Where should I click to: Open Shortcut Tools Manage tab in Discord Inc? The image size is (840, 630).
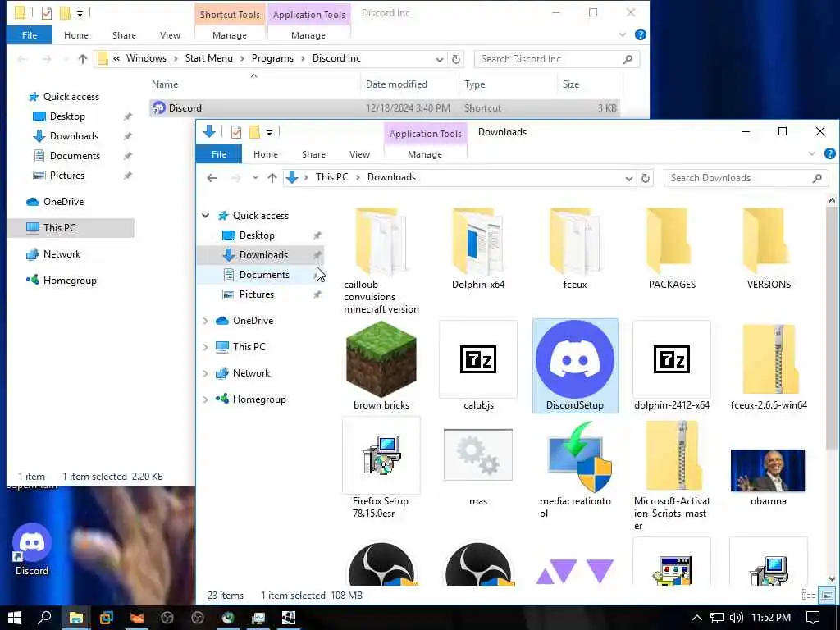(x=230, y=35)
